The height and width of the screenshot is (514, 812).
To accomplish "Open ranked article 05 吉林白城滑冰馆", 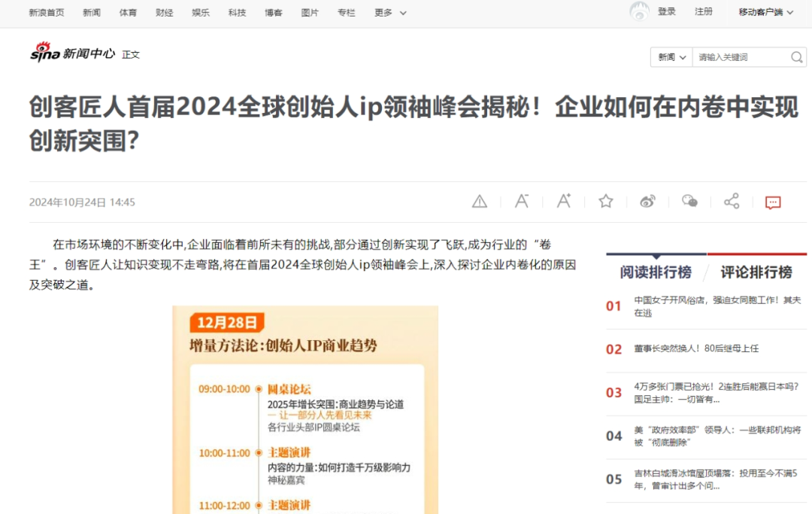I will coord(715,479).
